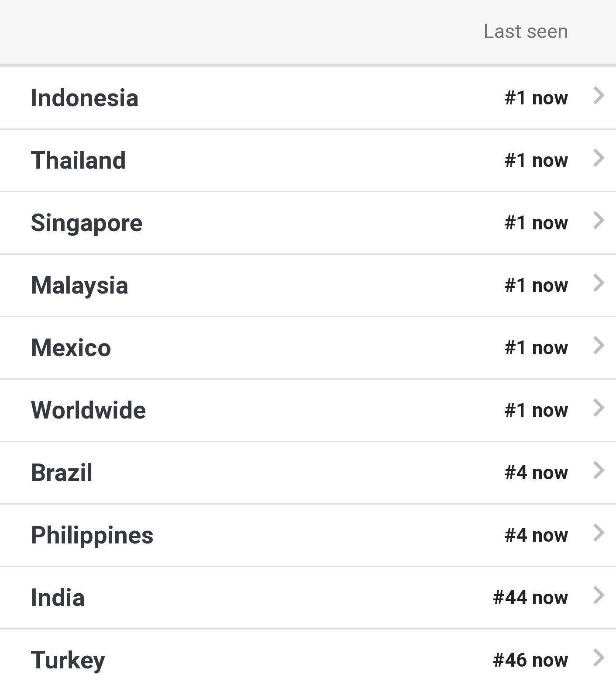
Task: Expand Brazil trend details arrow
Action: pyautogui.click(x=599, y=471)
